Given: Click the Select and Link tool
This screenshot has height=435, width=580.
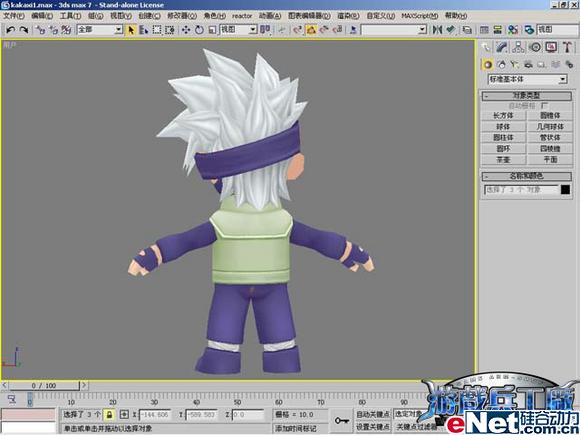Looking at the screenshot, I should pos(40,30).
